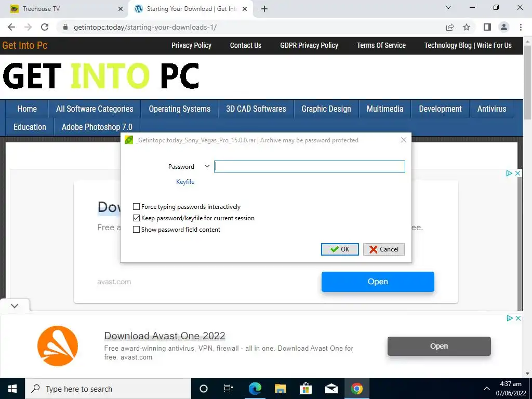Click the Windows Start button

point(12,389)
